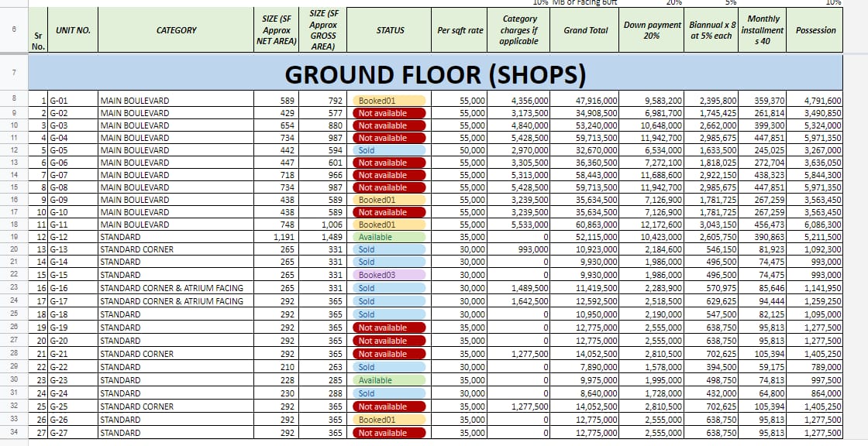Select row header number 25

(14, 314)
